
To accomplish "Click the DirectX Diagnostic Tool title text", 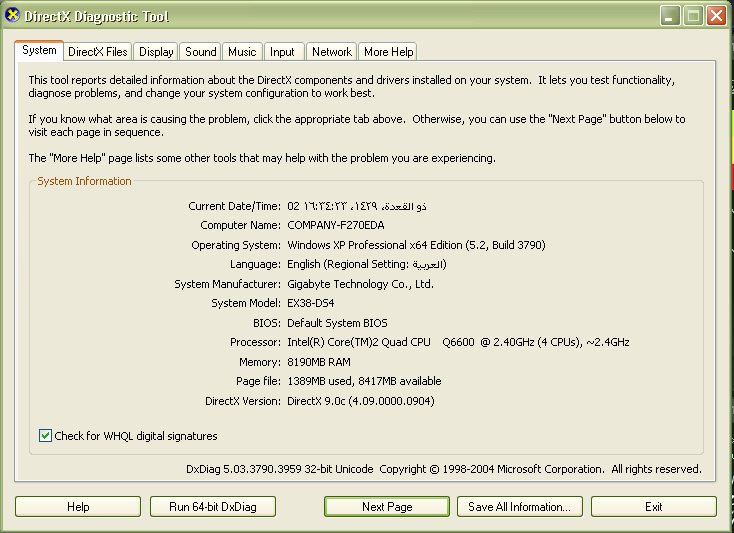I will point(96,16).
